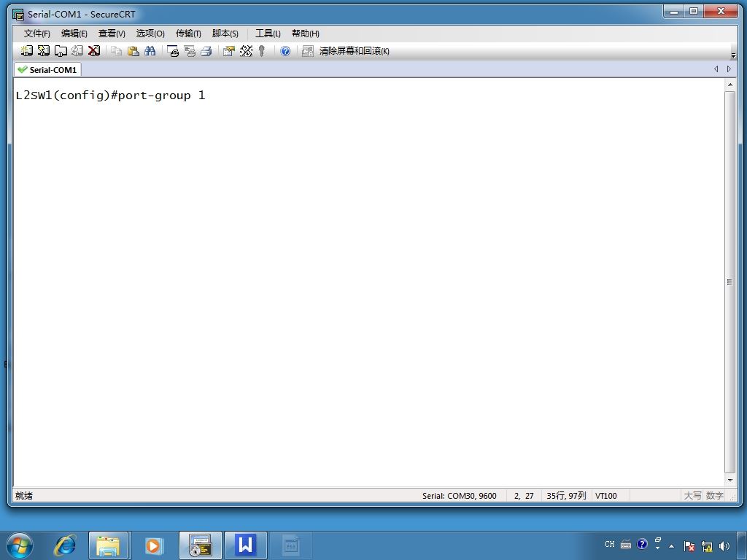Image resolution: width=747 pixels, height=560 pixels.
Task: Click the vertical scrollbar thumb
Action: pos(729,282)
